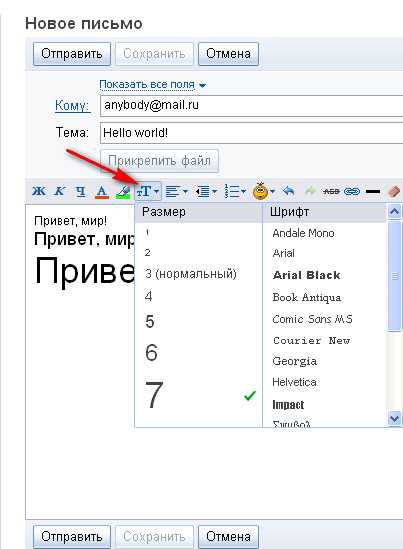Click the redo arrow icon
403x549 pixels.
pos(310,191)
